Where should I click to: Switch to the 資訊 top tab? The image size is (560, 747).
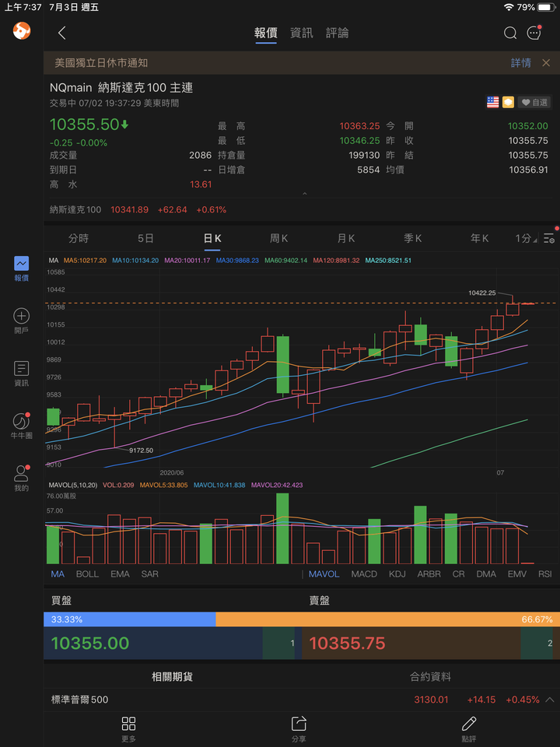pos(302,33)
